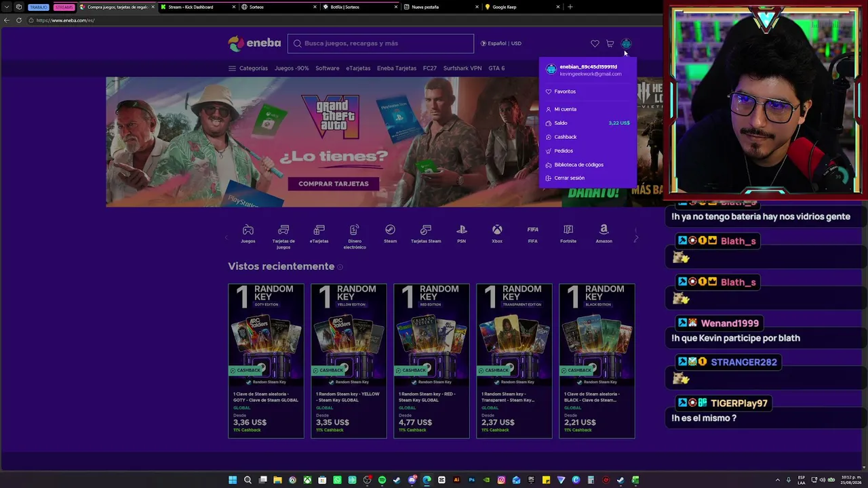868x488 pixels.
Task: Switch to the Nueva pestaña tab
Action: (x=441, y=7)
